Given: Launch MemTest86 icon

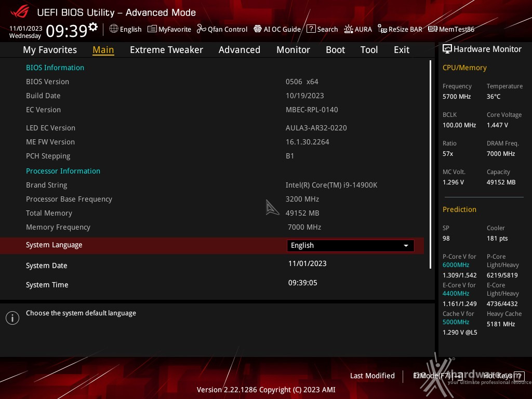Looking at the screenshot, I should click(x=433, y=29).
